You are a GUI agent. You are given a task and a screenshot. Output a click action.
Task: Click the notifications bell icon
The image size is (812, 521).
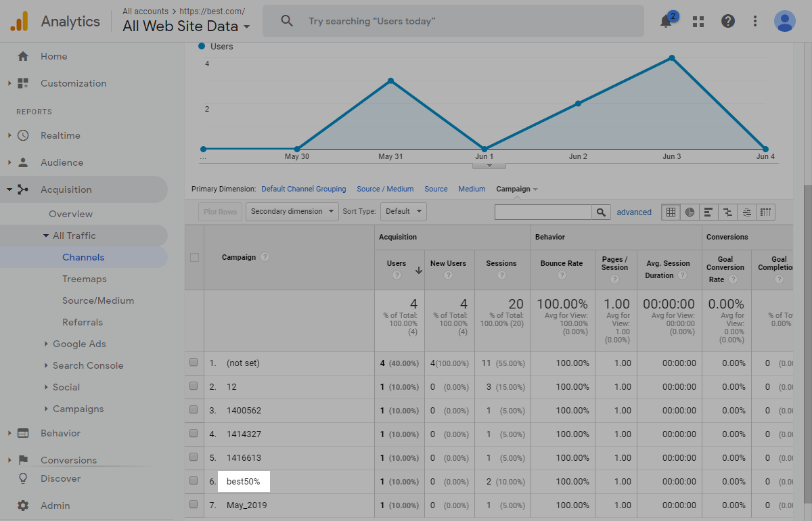(666, 21)
